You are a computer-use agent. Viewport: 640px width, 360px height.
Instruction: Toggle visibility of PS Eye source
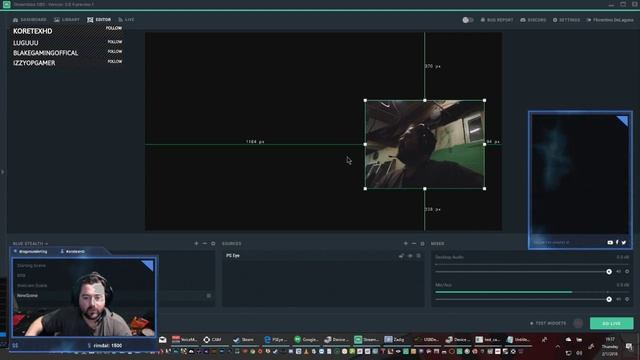coord(410,256)
